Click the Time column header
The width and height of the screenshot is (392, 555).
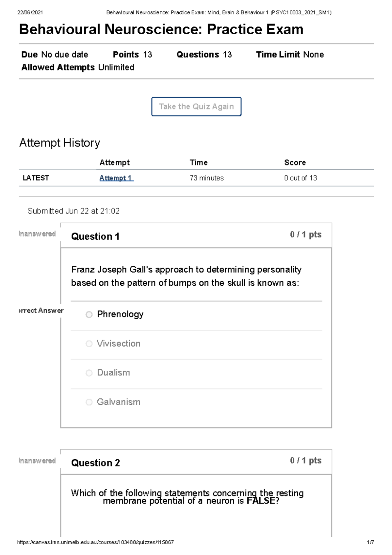(199, 162)
